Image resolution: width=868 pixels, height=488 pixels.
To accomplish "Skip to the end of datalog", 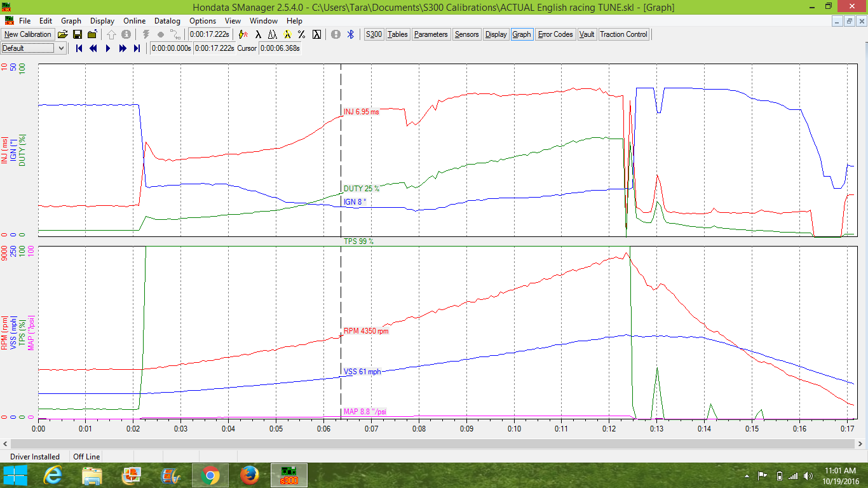I will 137,48.
